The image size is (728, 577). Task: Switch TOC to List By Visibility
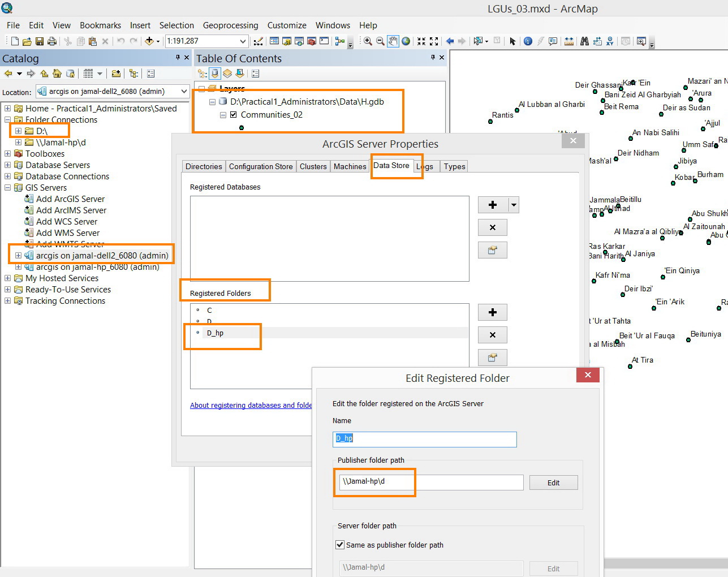pyautogui.click(x=227, y=74)
